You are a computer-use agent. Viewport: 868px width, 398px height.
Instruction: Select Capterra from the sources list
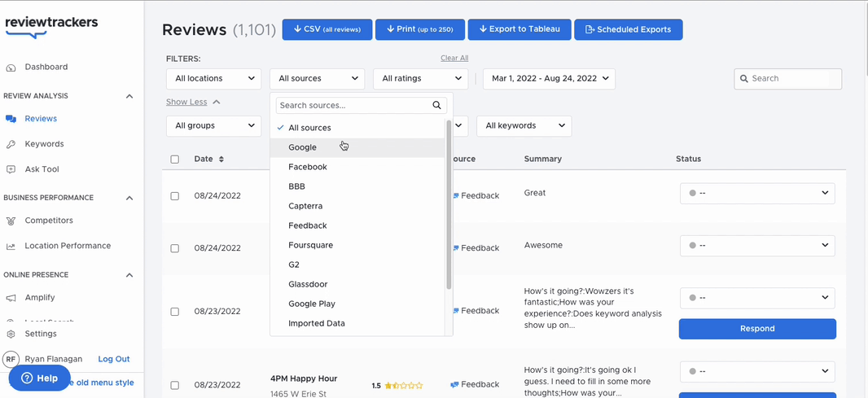[357, 206]
